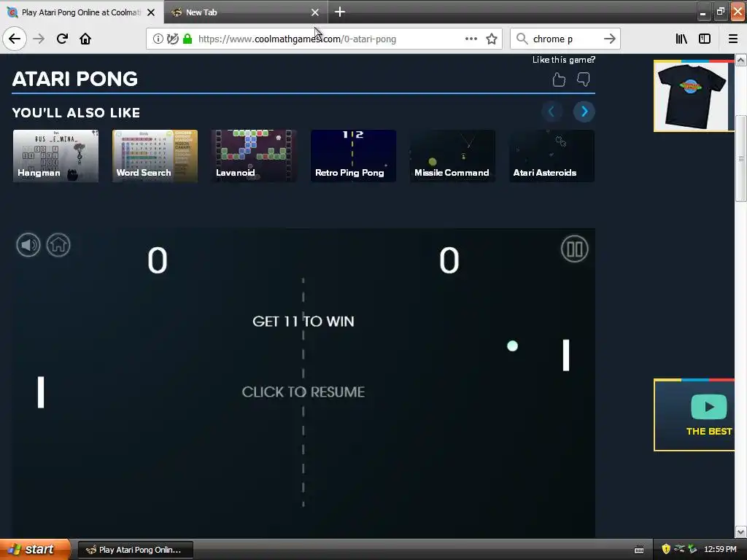
Task: Go forward with the browser forward arrow
Action: (39, 39)
